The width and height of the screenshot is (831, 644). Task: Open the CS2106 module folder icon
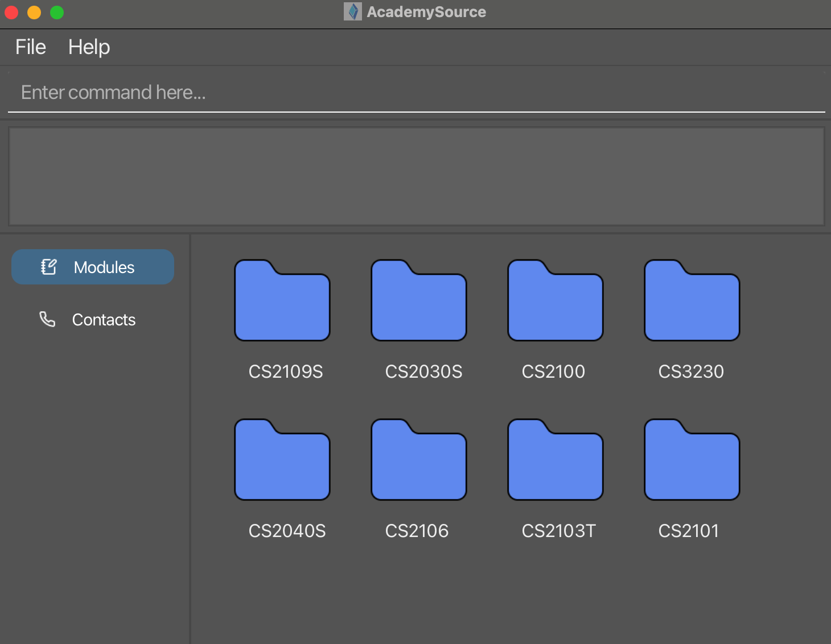click(x=419, y=460)
